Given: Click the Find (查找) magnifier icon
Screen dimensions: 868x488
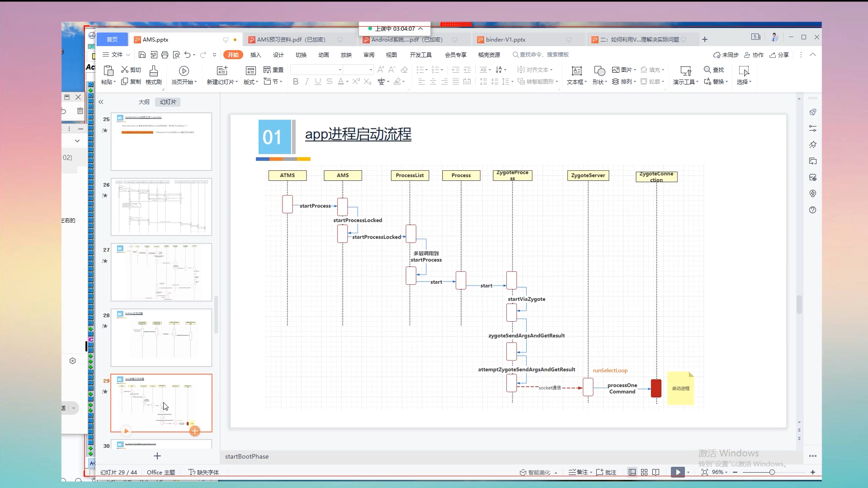Looking at the screenshot, I should point(707,70).
